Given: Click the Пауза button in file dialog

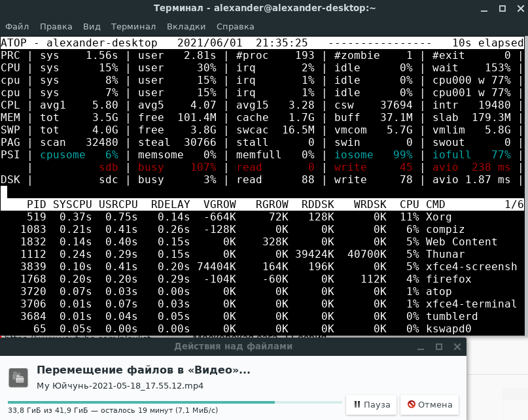Looking at the screenshot, I should click(x=372, y=404).
